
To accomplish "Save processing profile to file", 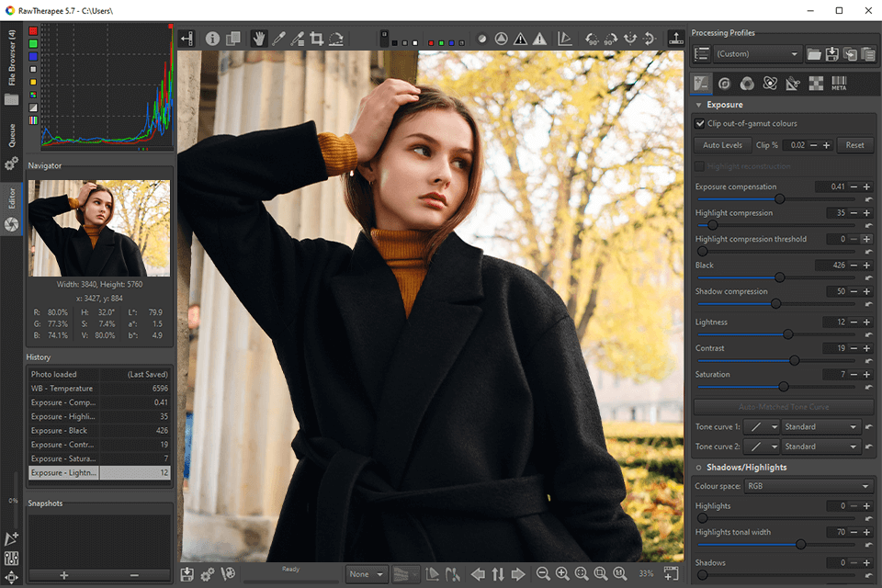I will [x=832, y=54].
